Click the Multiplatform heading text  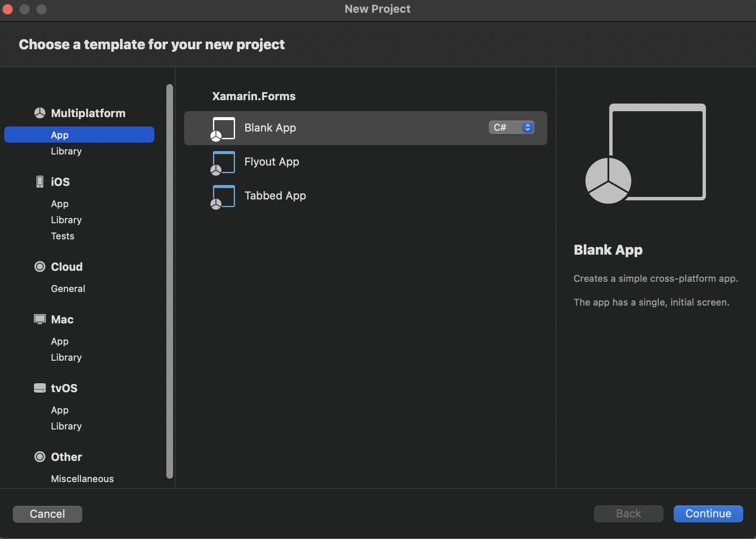(88, 113)
